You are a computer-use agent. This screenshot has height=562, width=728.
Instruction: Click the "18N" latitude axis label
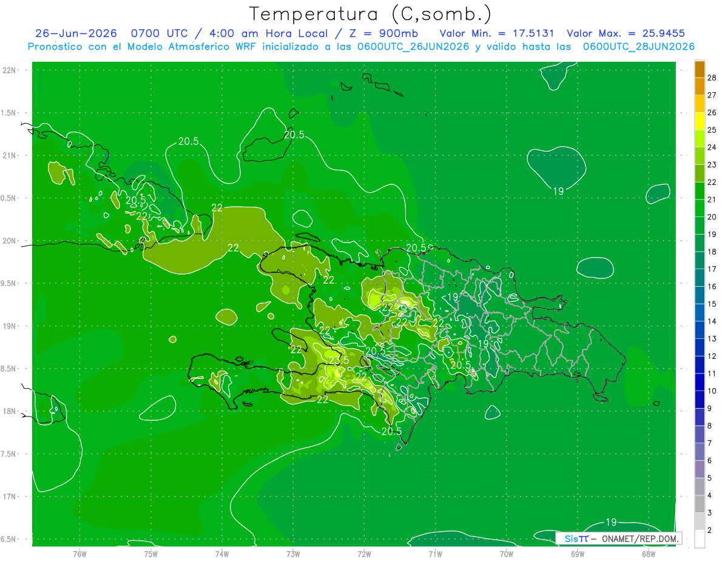(x=9, y=411)
